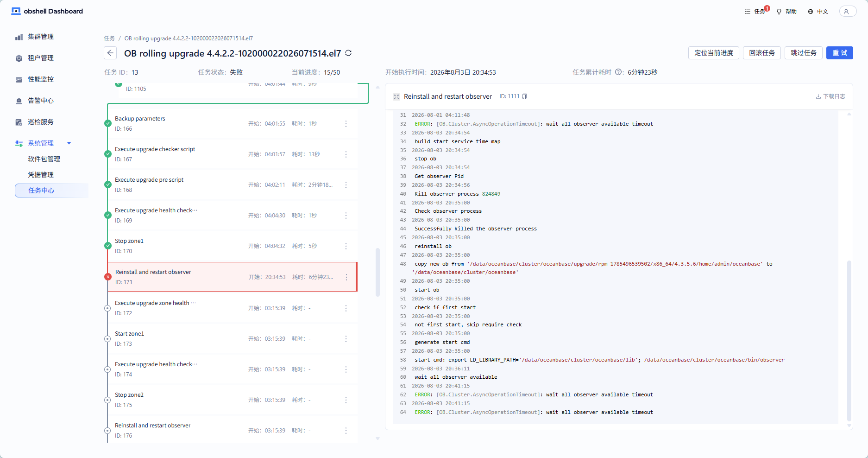Select the Execute upgrade zone health subtask
Viewport: 868px width, 458px height.
point(233,308)
